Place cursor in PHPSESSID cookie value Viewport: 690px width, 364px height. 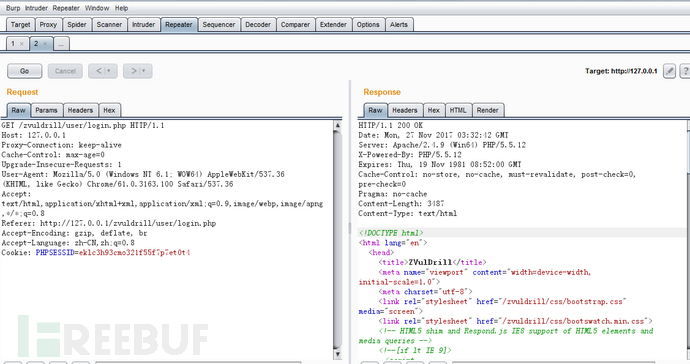[x=134, y=253]
